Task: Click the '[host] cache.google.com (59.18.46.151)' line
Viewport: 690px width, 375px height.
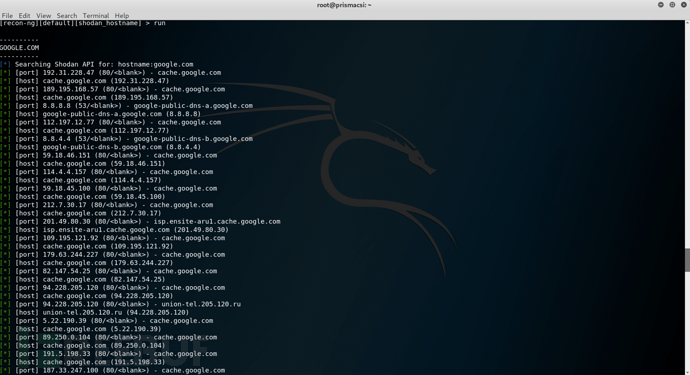Action: click(83, 164)
